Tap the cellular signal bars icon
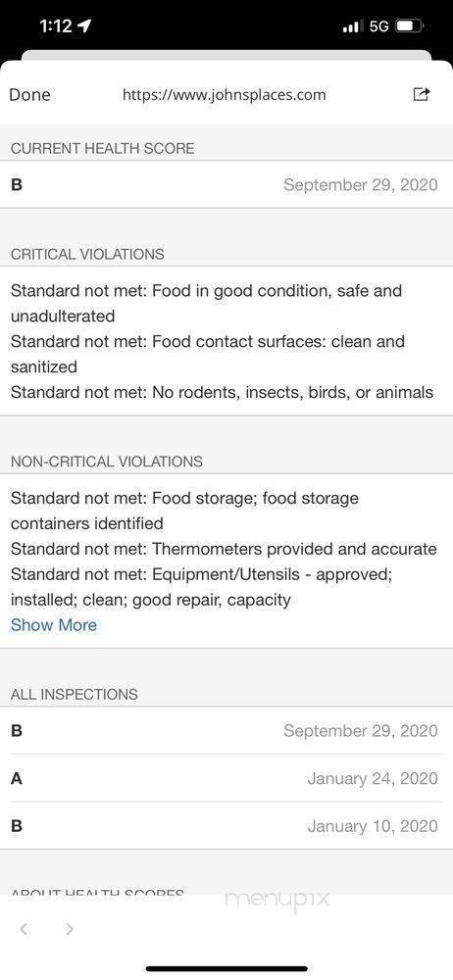This screenshot has width=453, height=980. (x=354, y=26)
